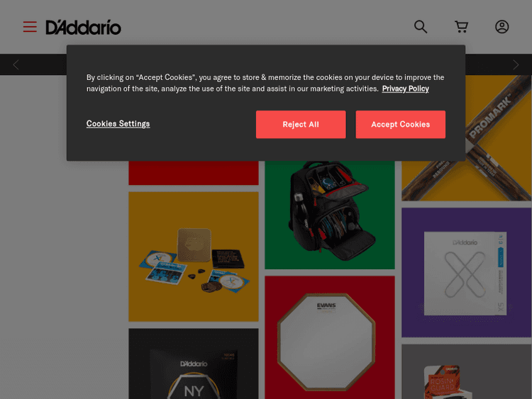Open the Privacy Policy link
This screenshot has width=532, height=399.
click(x=406, y=89)
